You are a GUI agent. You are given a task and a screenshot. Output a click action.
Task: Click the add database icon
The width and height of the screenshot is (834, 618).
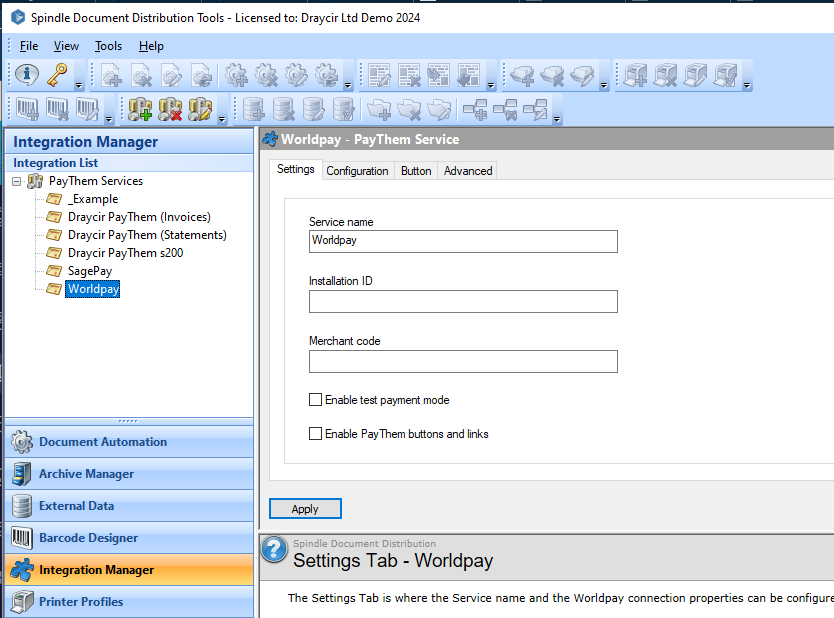point(254,109)
